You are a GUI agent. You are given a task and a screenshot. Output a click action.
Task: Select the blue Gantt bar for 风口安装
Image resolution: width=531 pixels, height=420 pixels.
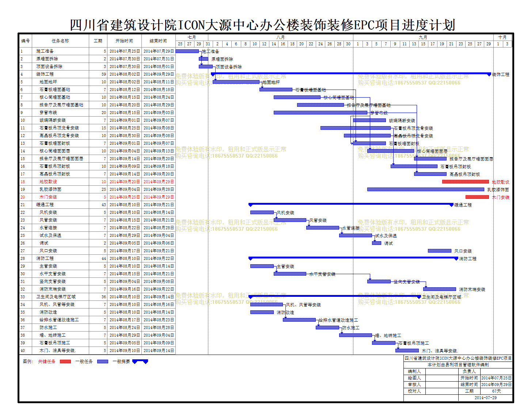pyautogui.click(x=440, y=251)
